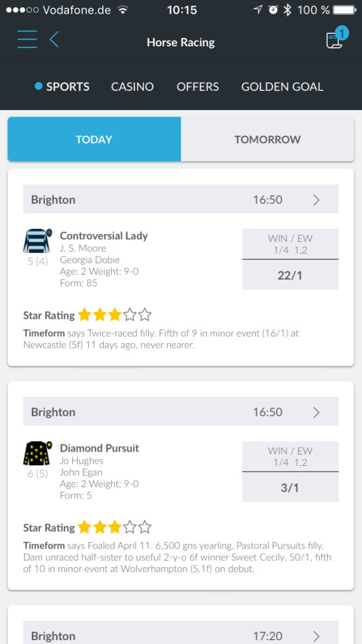Tap Controversial Lady's star rating stars
Screen dimensions: 362x644
pyautogui.click(x=114, y=315)
